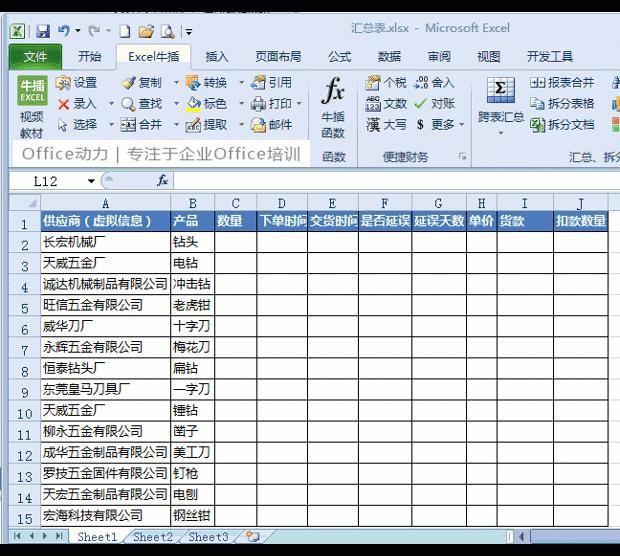Click the 报表合并 tool
Screen dimensions: 620x556
(562, 83)
